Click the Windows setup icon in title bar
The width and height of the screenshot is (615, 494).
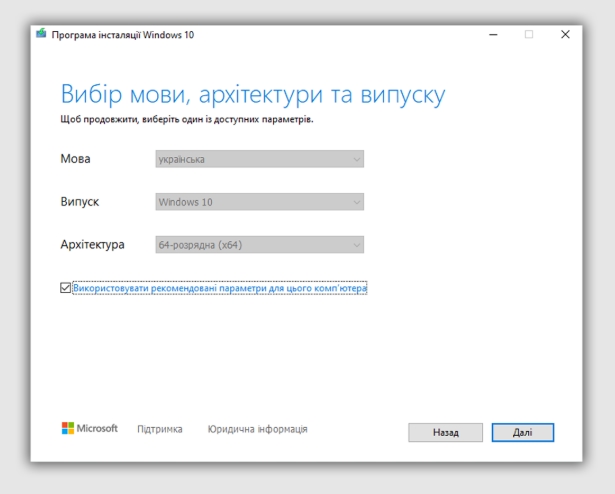tap(41, 33)
